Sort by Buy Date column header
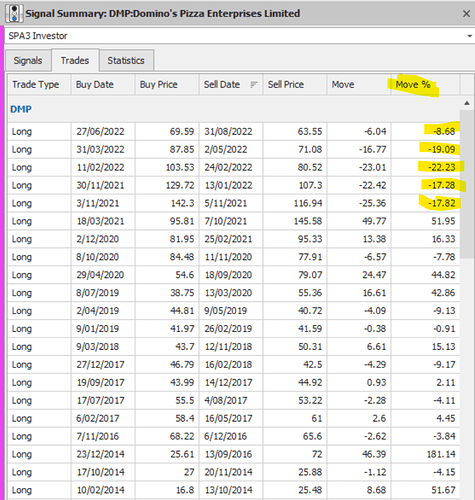Viewport: 475px width, 500px height. click(x=103, y=85)
